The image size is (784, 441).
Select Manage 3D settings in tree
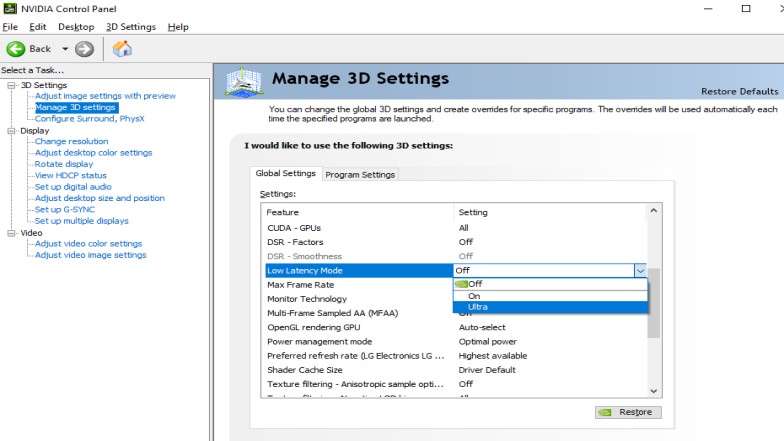[76, 108]
